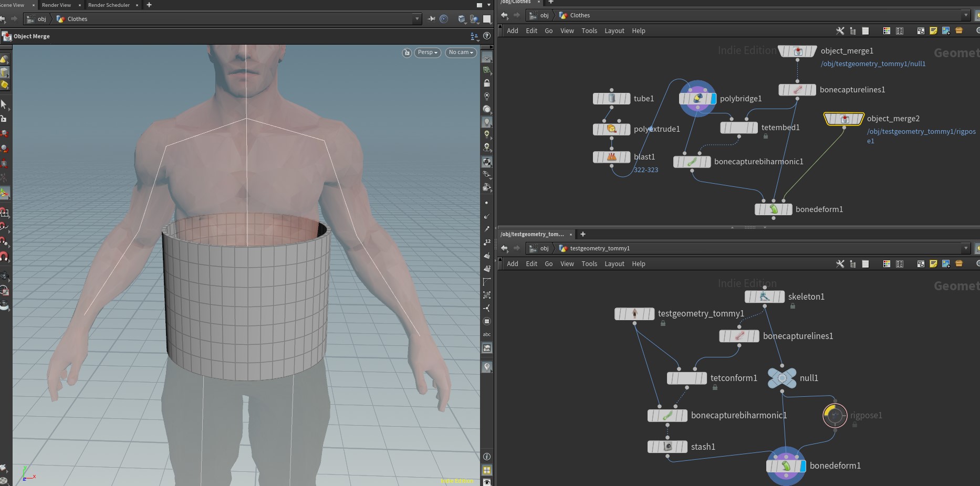Click the tube1 node icon

click(611, 98)
